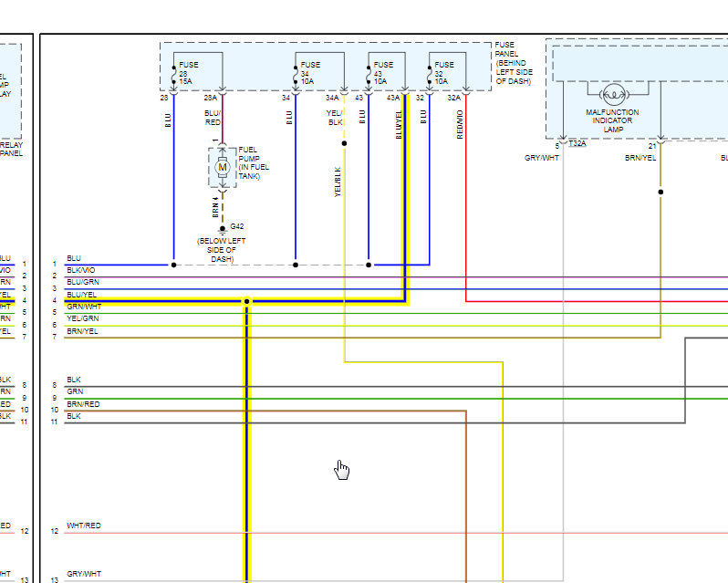728x583 pixels.
Task: Select the YEL/GRN wire label at pin 6
Action: (x=83, y=318)
